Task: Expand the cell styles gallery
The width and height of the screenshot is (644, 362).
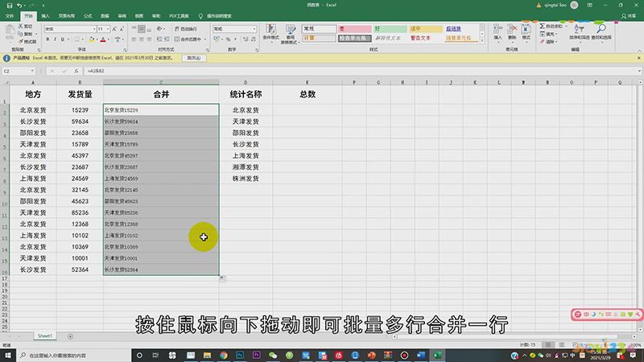Action: (481, 41)
